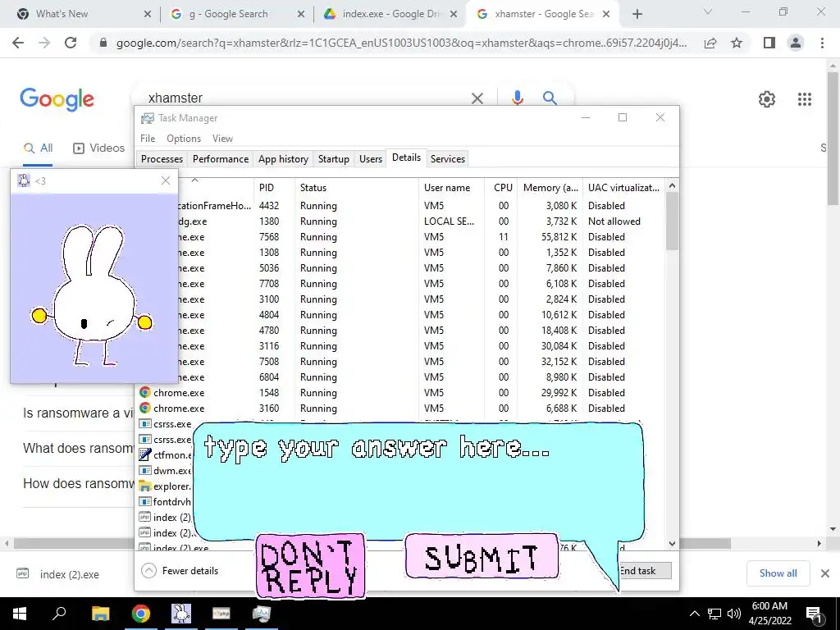Click Chrome forward arrow button
840x630 pixels.
click(44, 43)
